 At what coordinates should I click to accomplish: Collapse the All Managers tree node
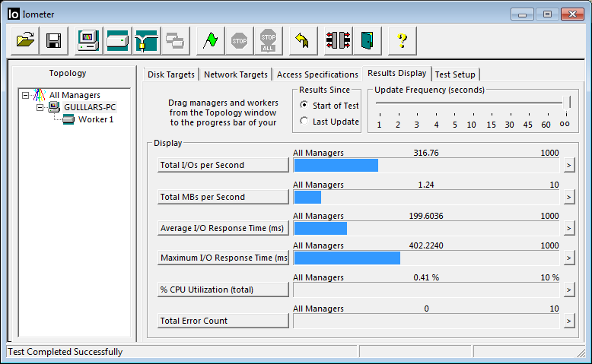[x=25, y=95]
